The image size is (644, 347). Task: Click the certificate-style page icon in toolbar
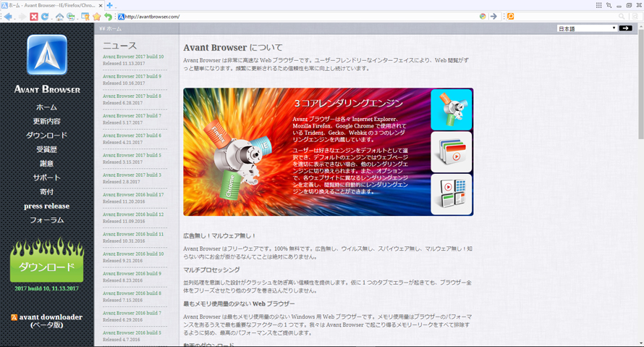(85, 17)
